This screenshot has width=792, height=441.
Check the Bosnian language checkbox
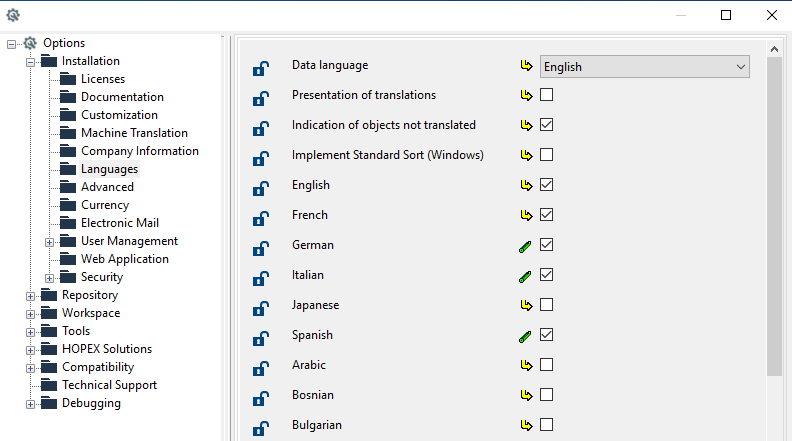(547, 395)
